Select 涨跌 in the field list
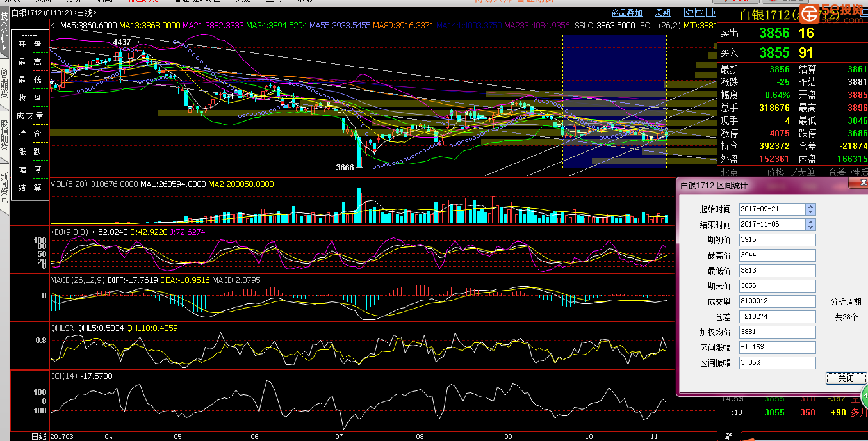 (x=30, y=152)
